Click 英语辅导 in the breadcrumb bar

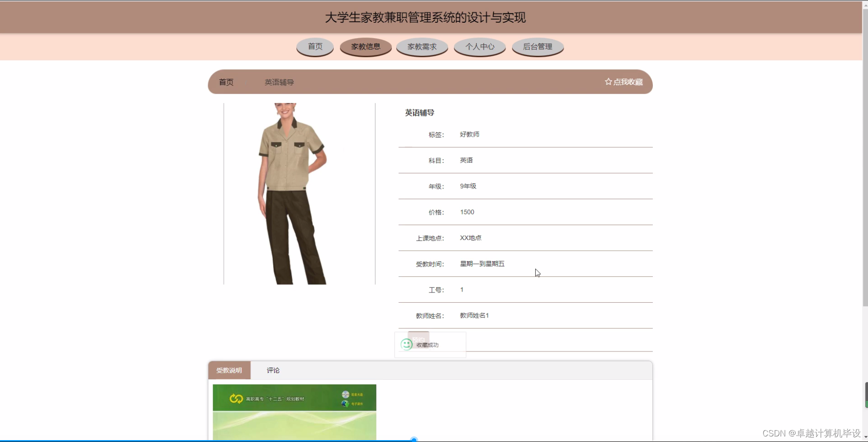(x=279, y=82)
